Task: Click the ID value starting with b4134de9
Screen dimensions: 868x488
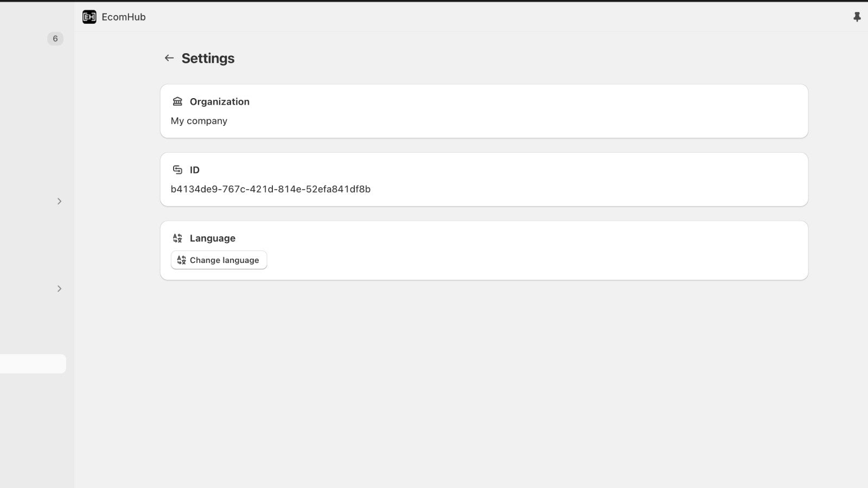Action: [271, 189]
